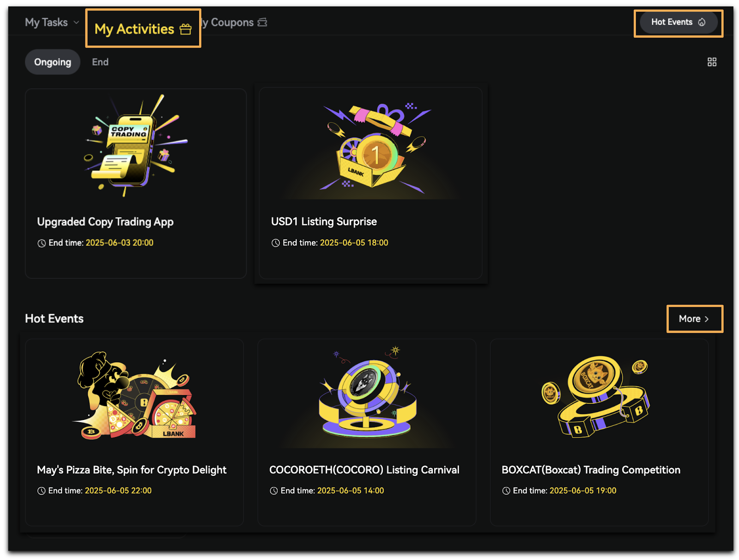Click the coupon ticket icon

(x=262, y=22)
